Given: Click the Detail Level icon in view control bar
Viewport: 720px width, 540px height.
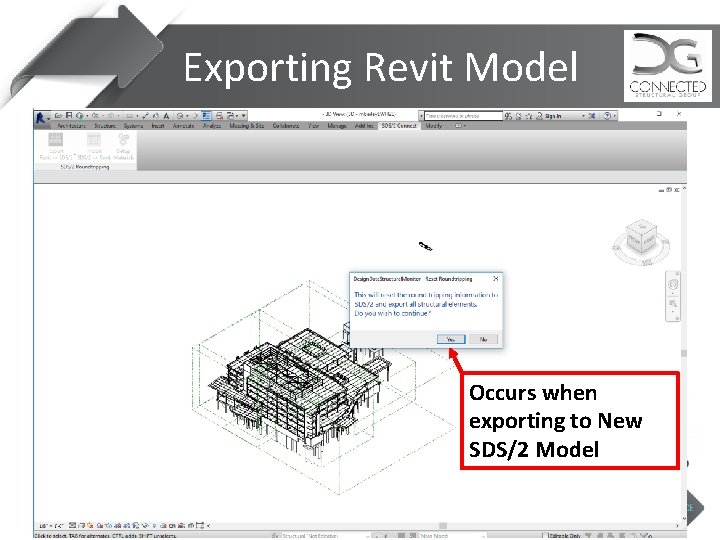Looking at the screenshot, I should pos(73,526).
